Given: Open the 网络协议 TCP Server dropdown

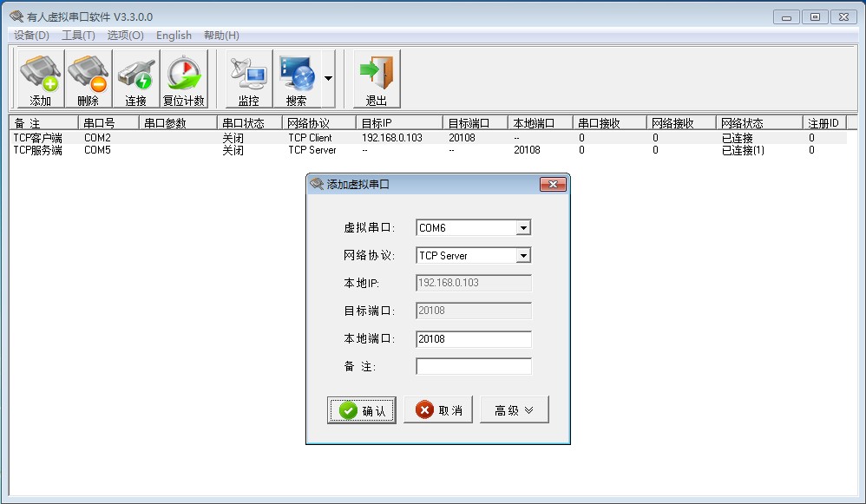Looking at the screenshot, I should pyautogui.click(x=523, y=255).
